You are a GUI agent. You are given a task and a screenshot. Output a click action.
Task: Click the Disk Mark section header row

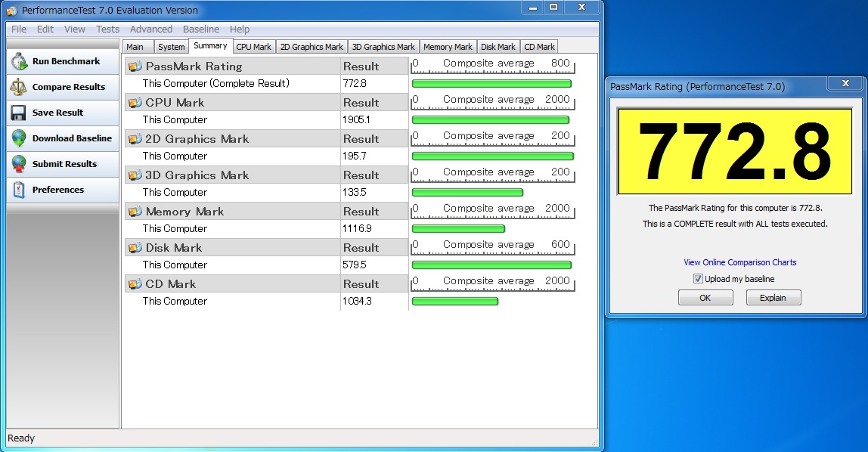(x=266, y=248)
